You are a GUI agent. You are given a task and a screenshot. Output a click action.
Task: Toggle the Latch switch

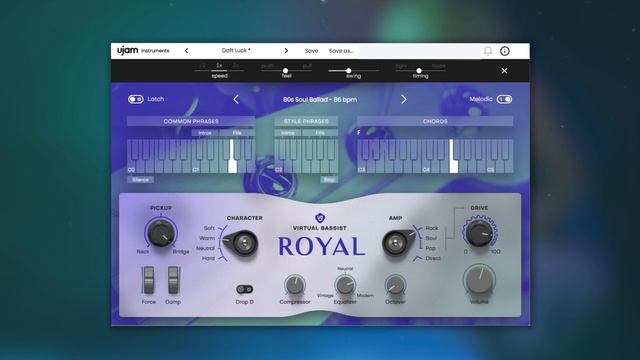point(136,99)
